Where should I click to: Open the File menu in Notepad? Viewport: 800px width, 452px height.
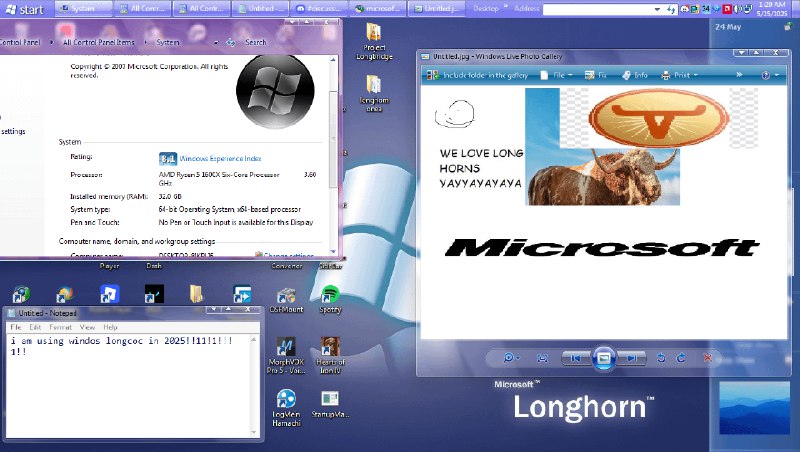16,327
